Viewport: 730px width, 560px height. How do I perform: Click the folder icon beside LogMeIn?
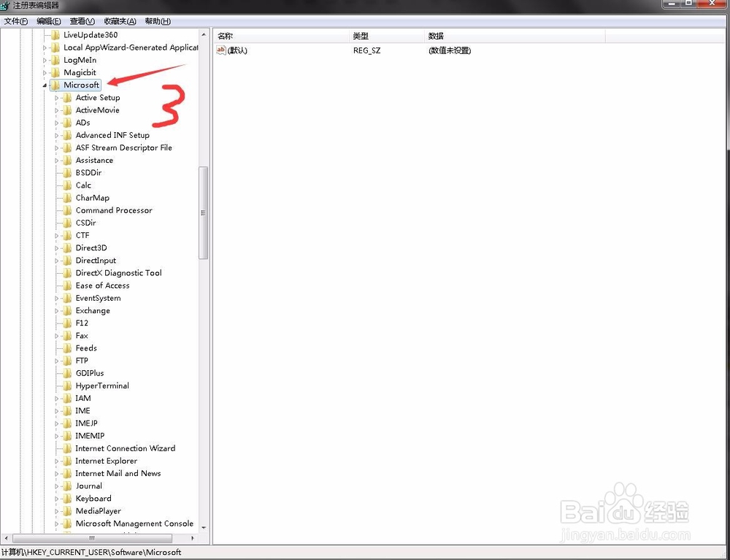pyautogui.click(x=55, y=61)
